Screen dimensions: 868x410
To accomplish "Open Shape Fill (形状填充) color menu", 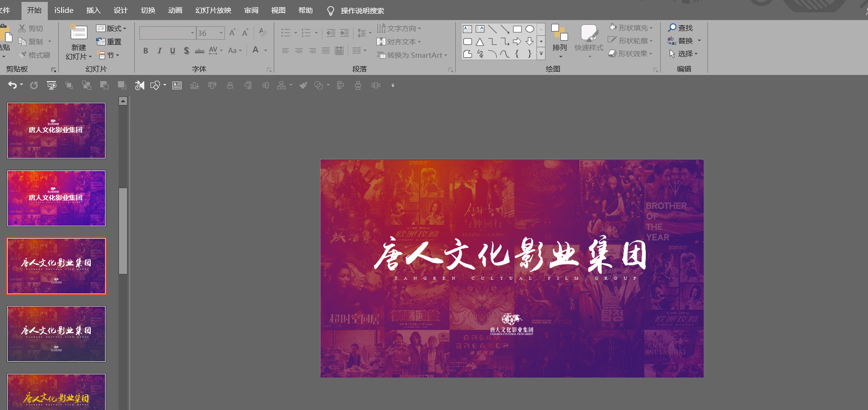I will tap(631, 28).
